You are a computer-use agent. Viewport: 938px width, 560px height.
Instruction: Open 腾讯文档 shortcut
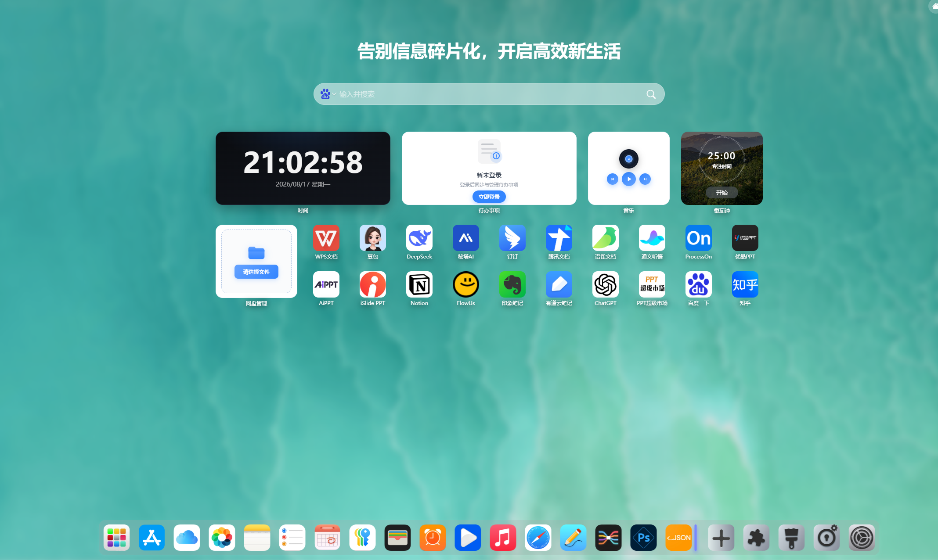point(559,238)
